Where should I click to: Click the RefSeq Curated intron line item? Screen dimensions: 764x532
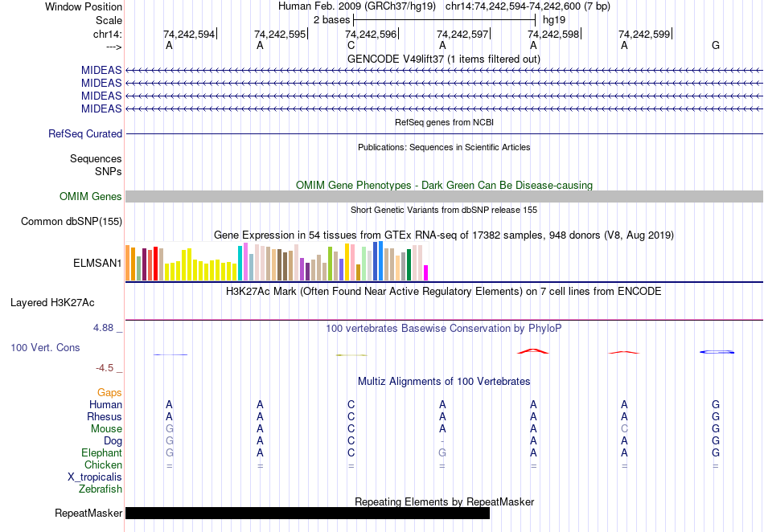(445, 133)
